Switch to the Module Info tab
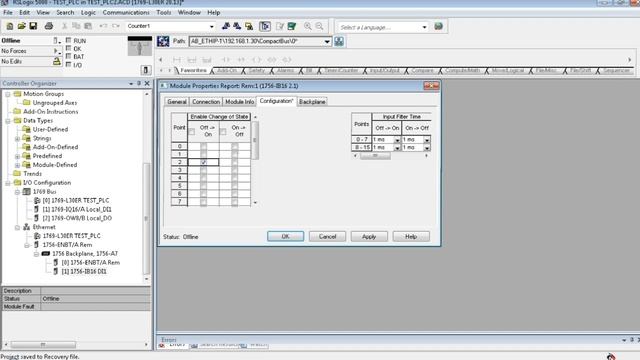 [240, 102]
